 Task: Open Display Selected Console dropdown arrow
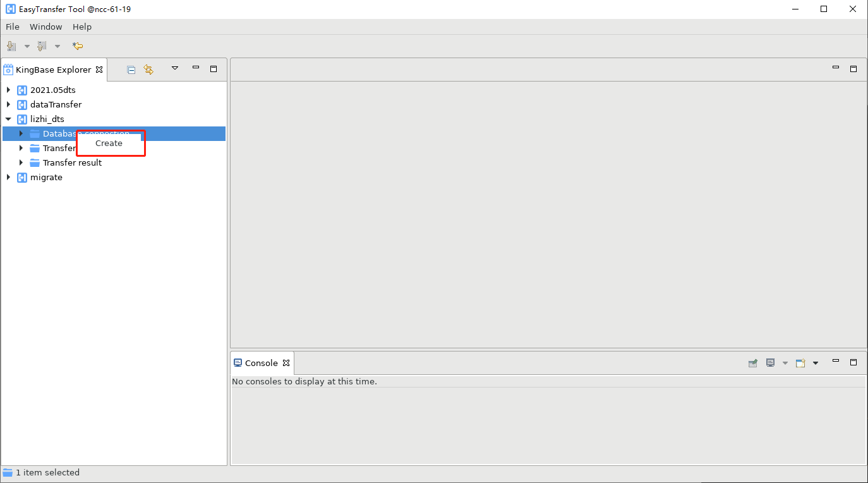[785, 363]
